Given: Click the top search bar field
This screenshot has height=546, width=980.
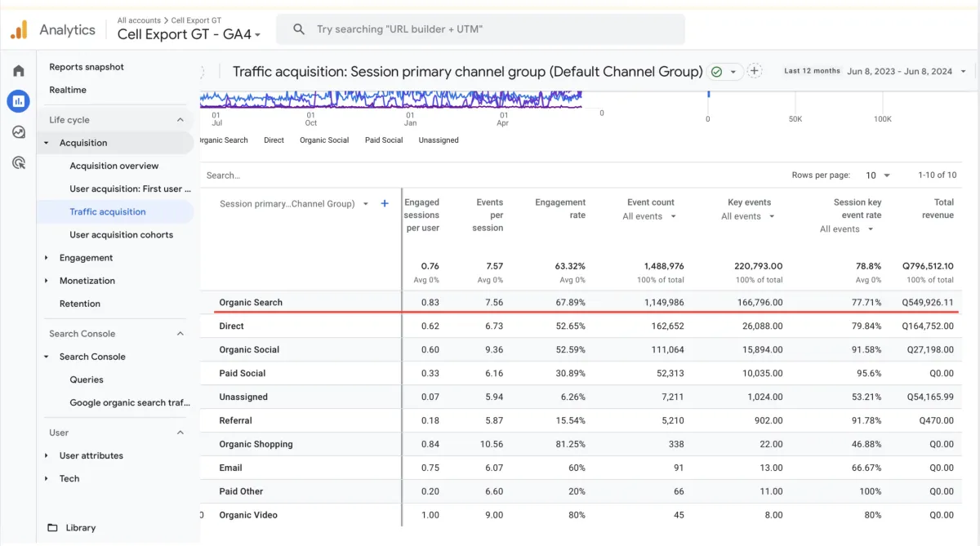Looking at the screenshot, I should [x=480, y=29].
